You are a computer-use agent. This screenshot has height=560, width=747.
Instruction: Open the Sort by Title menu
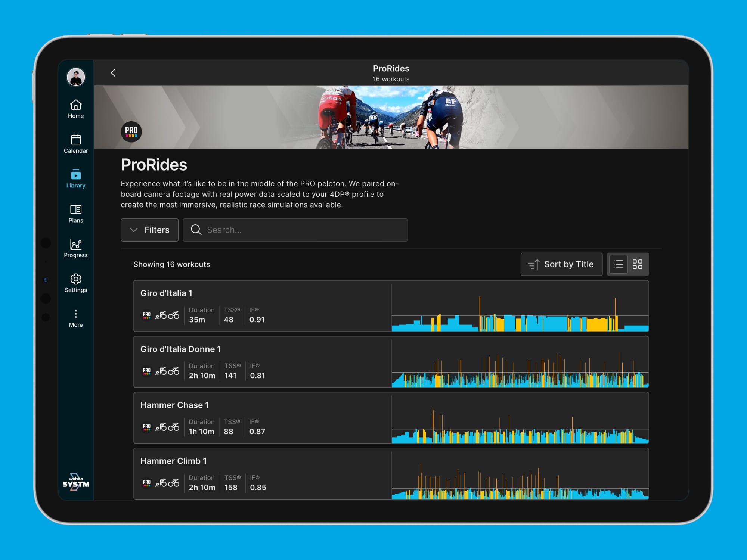tap(561, 264)
